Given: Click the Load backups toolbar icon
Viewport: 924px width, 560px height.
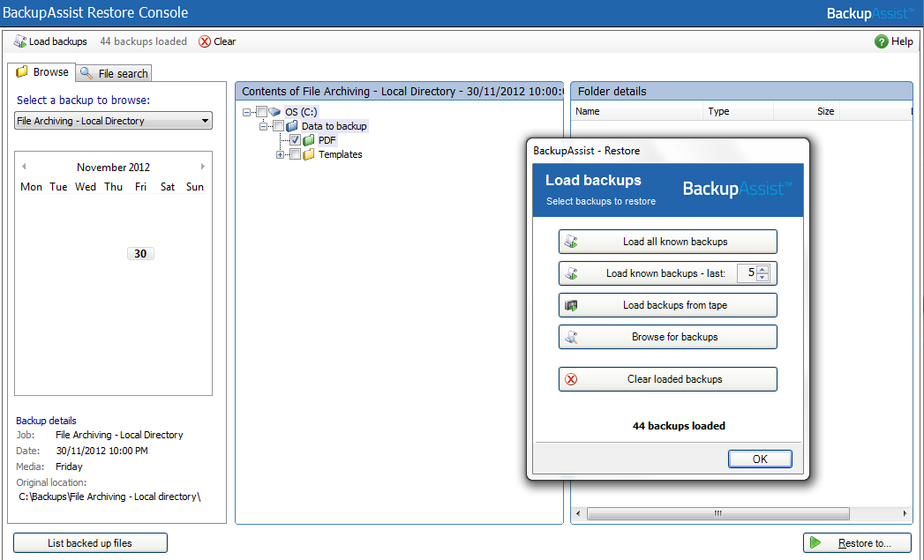Looking at the screenshot, I should [x=19, y=41].
